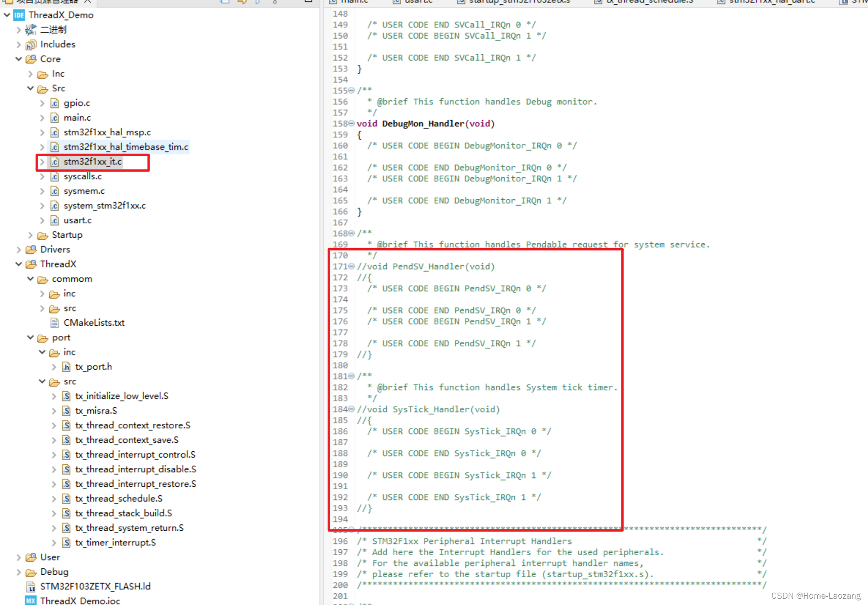Click the Link with Editor icon
This screenshot has height=605, width=868.
(x=242, y=2)
